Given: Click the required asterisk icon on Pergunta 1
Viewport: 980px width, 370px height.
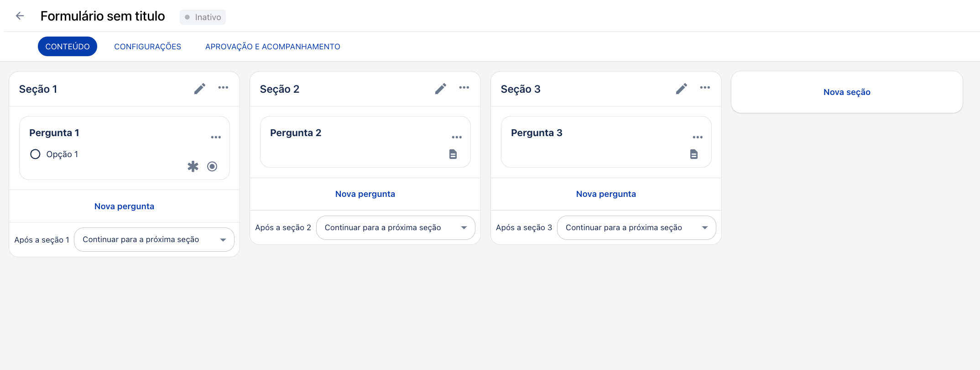Looking at the screenshot, I should click(x=193, y=166).
